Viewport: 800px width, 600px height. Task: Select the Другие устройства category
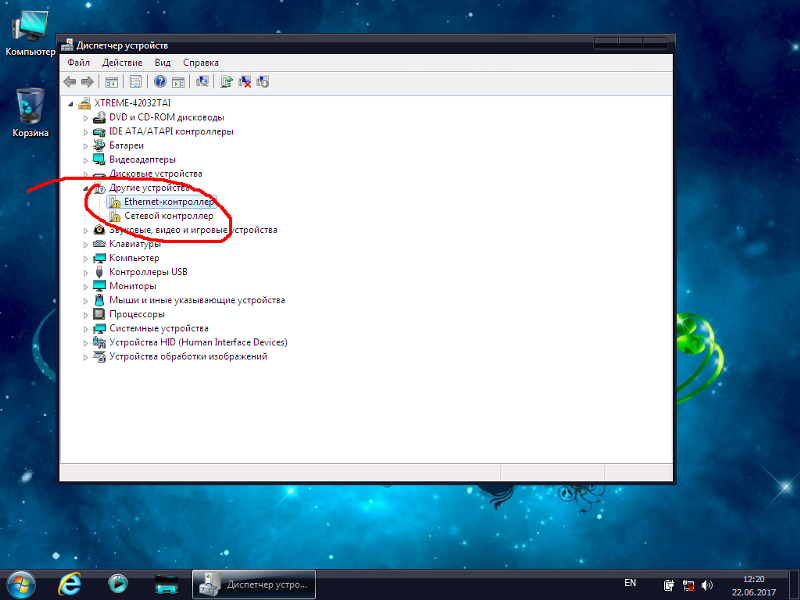(x=149, y=188)
